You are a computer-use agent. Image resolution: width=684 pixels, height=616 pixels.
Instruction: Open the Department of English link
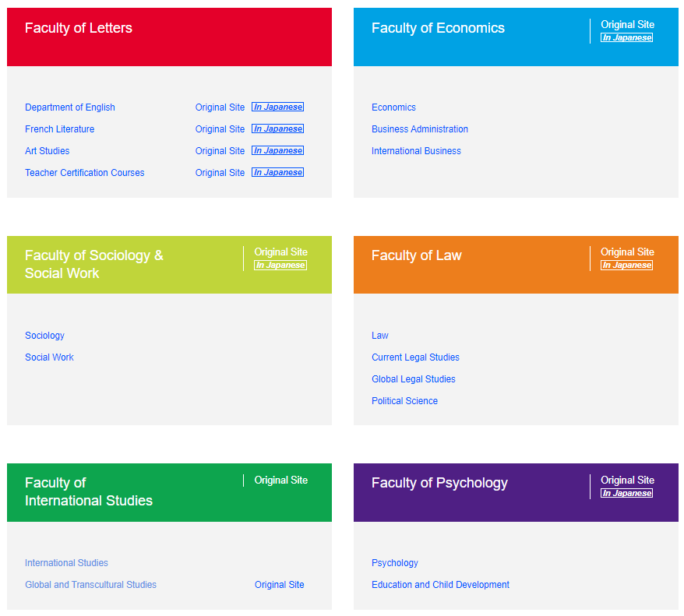coord(70,107)
